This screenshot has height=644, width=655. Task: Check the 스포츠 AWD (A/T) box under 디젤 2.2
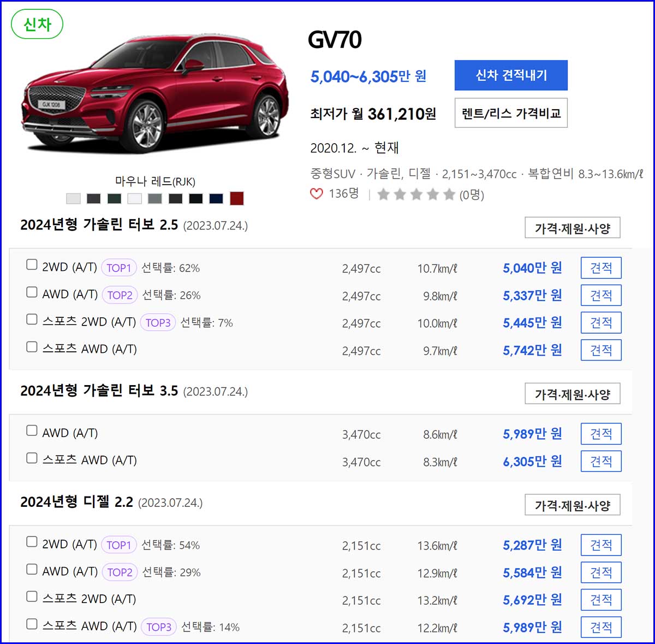(x=31, y=623)
